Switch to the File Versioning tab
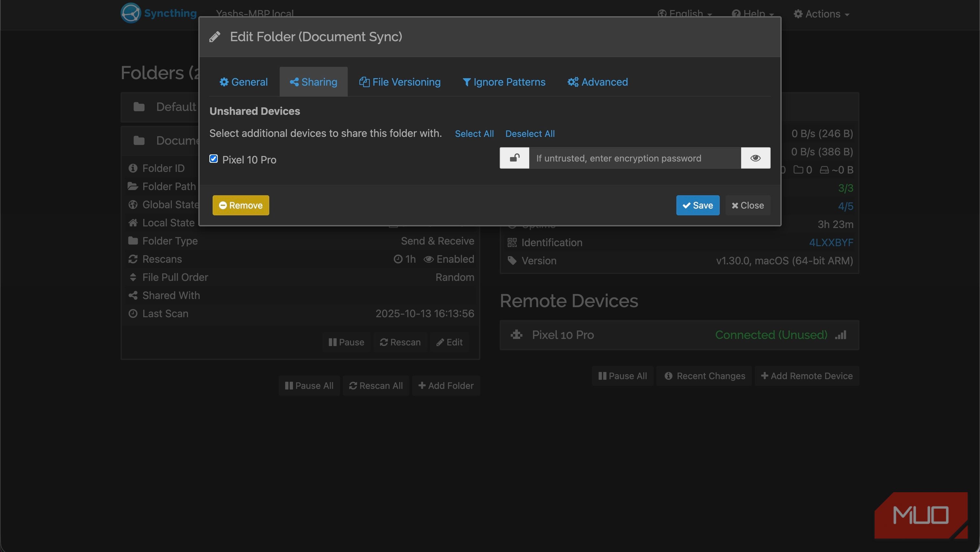The width and height of the screenshot is (980, 552). (x=400, y=82)
